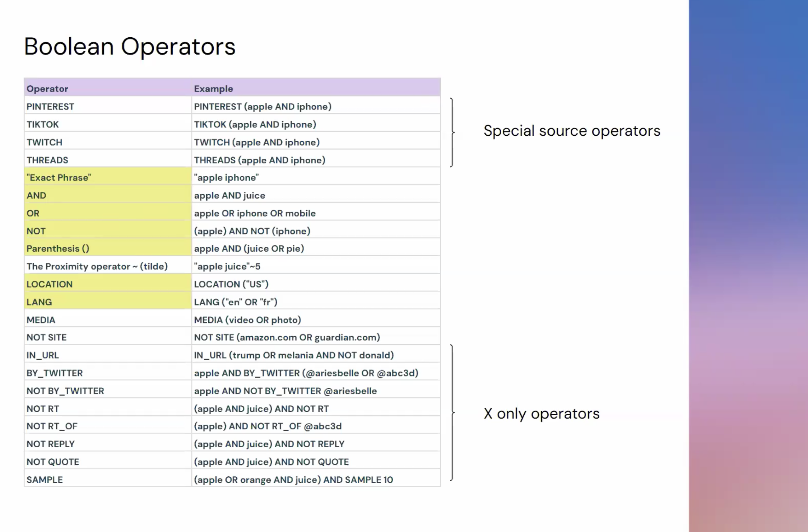Click the Special source operators label
The height and width of the screenshot is (532, 808).
[572, 131]
